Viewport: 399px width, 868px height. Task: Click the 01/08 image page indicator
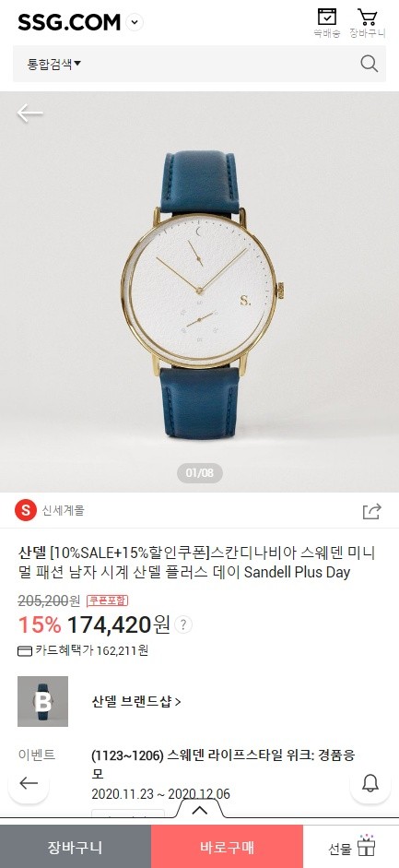pyautogui.click(x=199, y=473)
